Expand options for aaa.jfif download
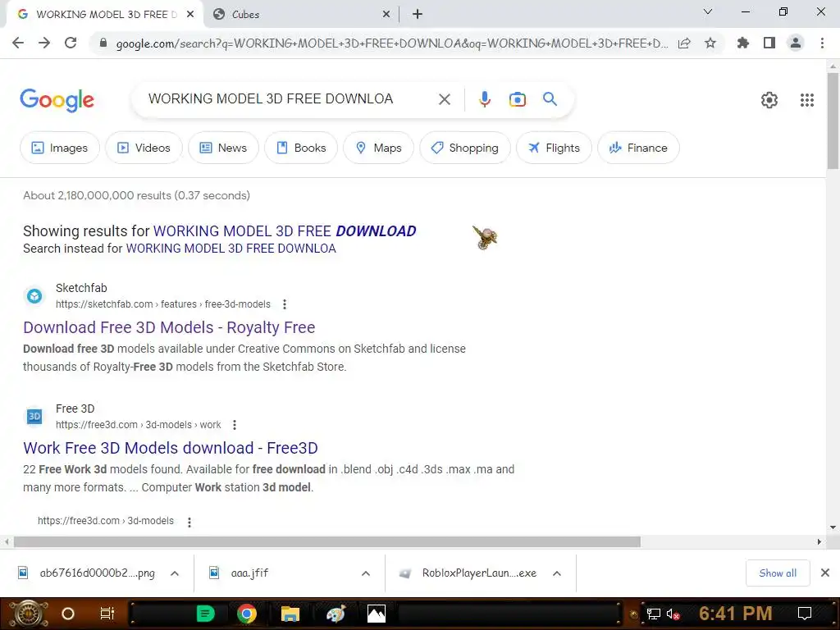840x630 pixels. (365, 573)
